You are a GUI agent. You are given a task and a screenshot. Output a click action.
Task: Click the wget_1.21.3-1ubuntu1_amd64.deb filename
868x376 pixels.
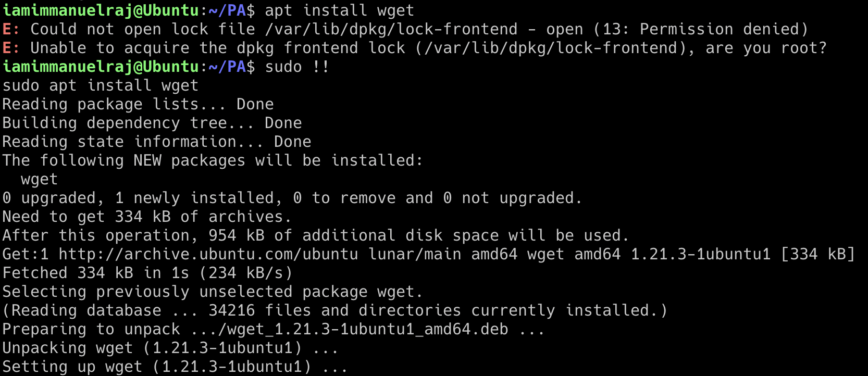368,329
